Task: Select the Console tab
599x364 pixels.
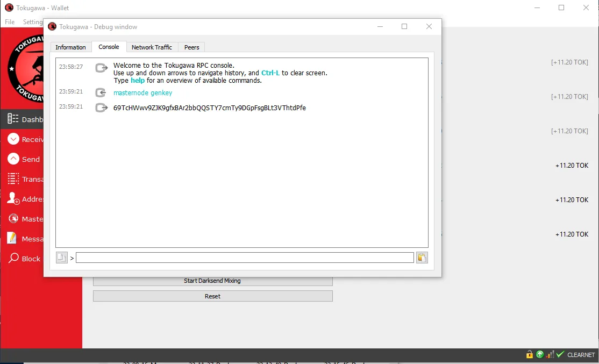Action: coord(109,47)
